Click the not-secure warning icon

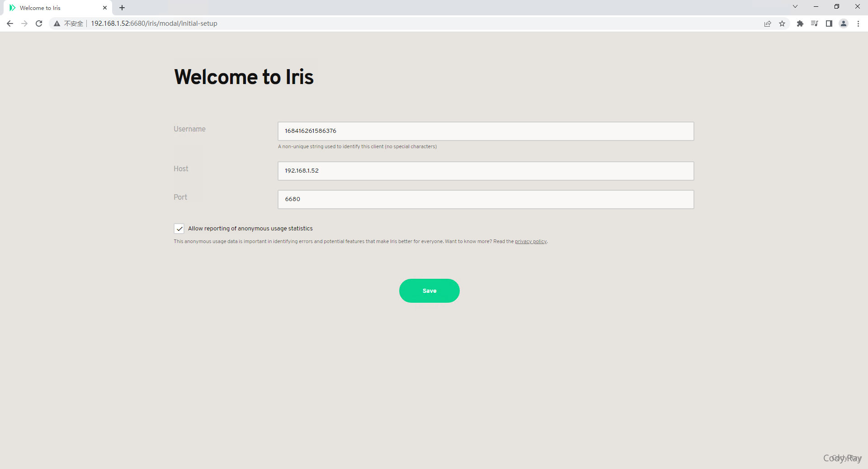[57, 23]
